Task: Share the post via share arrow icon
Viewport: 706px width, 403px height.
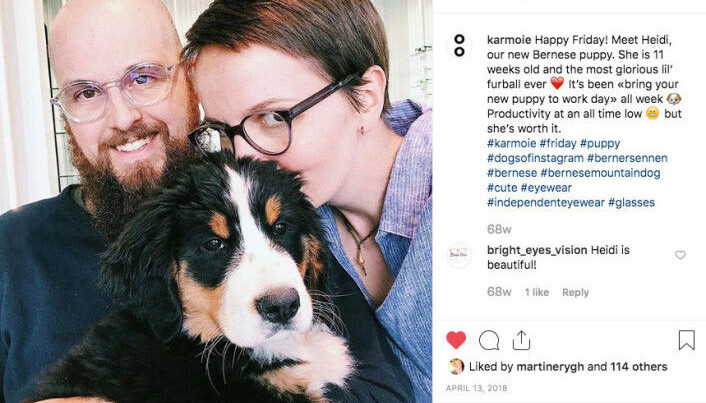Action: [521, 340]
